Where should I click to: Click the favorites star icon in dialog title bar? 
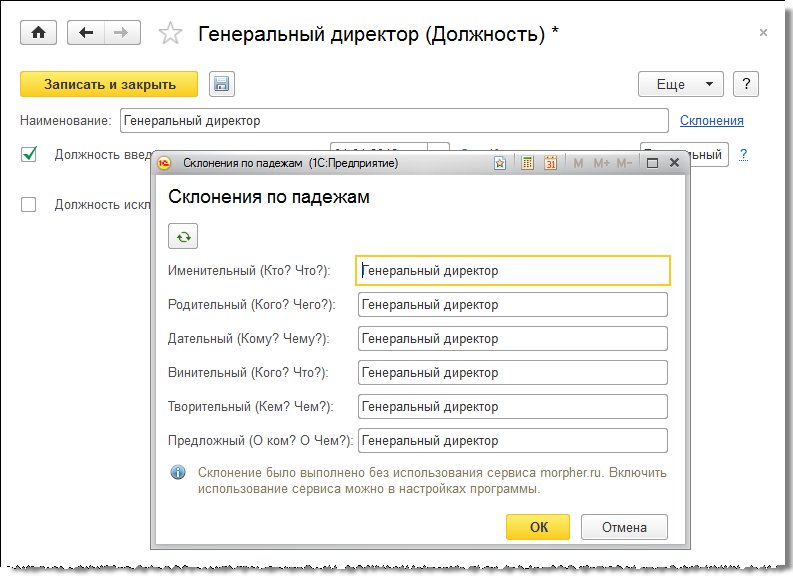(500, 163)
